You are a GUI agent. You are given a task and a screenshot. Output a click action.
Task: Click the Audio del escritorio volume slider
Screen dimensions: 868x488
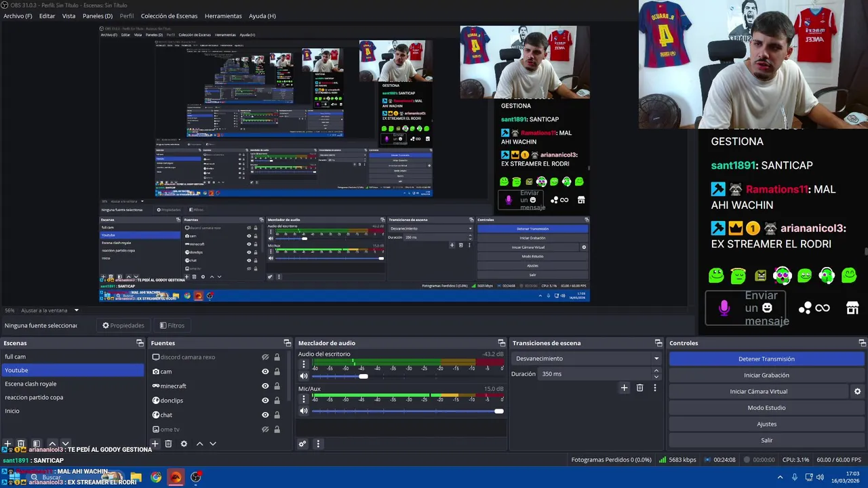(x=408, y=376)
